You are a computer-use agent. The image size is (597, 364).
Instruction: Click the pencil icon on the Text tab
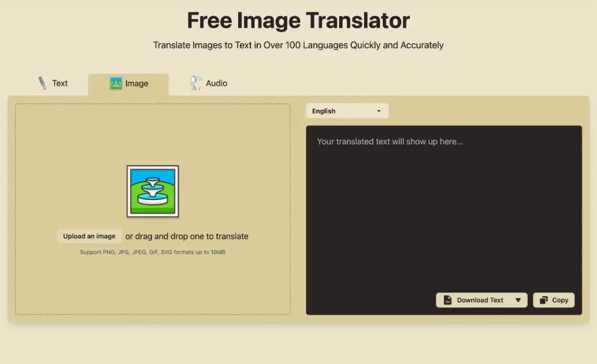click(41, 83)
